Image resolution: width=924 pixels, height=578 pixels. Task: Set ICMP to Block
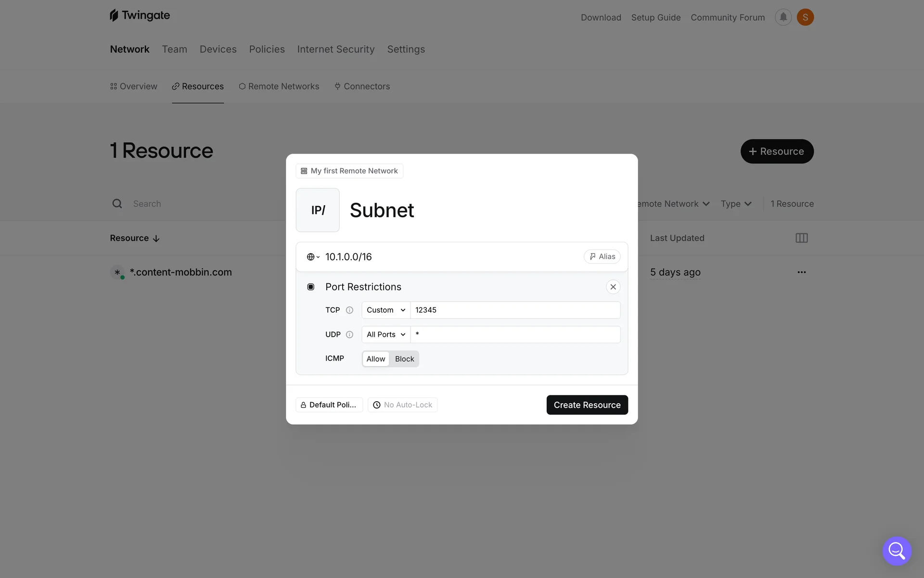point(404,359)
